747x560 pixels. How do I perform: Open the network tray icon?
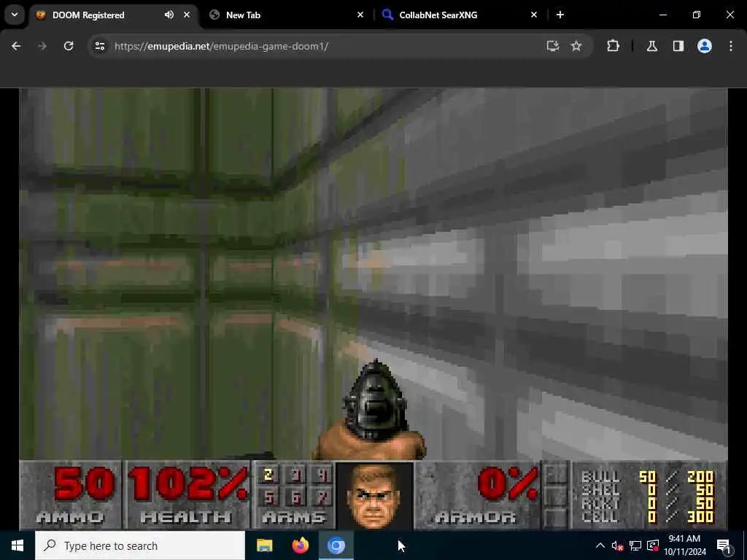635,545
